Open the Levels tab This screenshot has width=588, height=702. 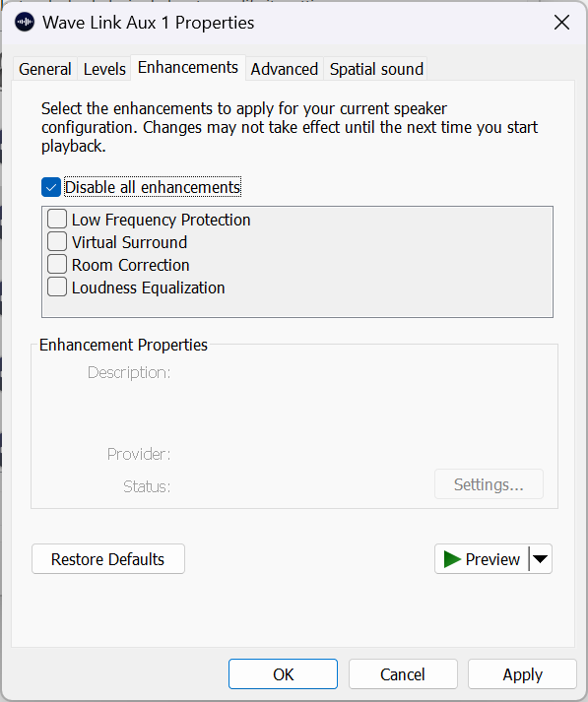click(104, 69)
